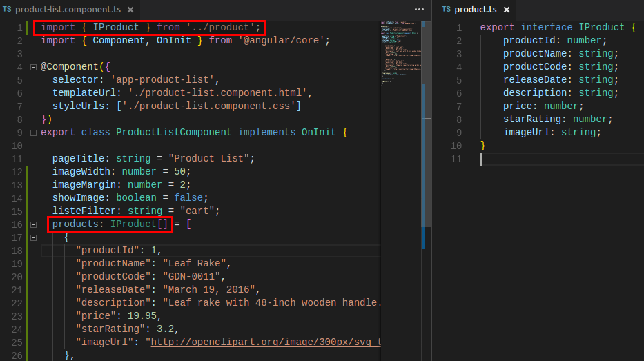Screen dimensions: 644x361
Task: Click 'IProduct' interface name in product.ts
Action: (601, 28)
